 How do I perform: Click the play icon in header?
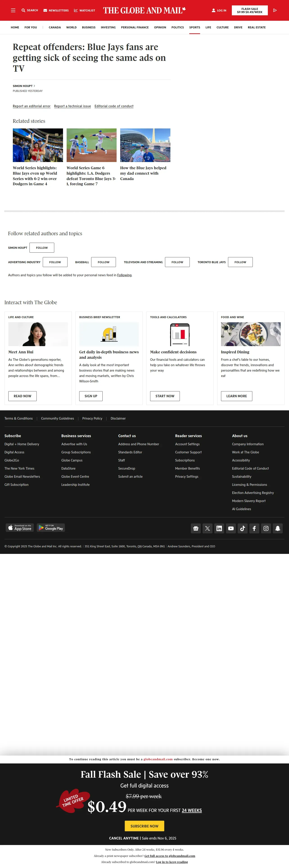click(x=275, y=10)
